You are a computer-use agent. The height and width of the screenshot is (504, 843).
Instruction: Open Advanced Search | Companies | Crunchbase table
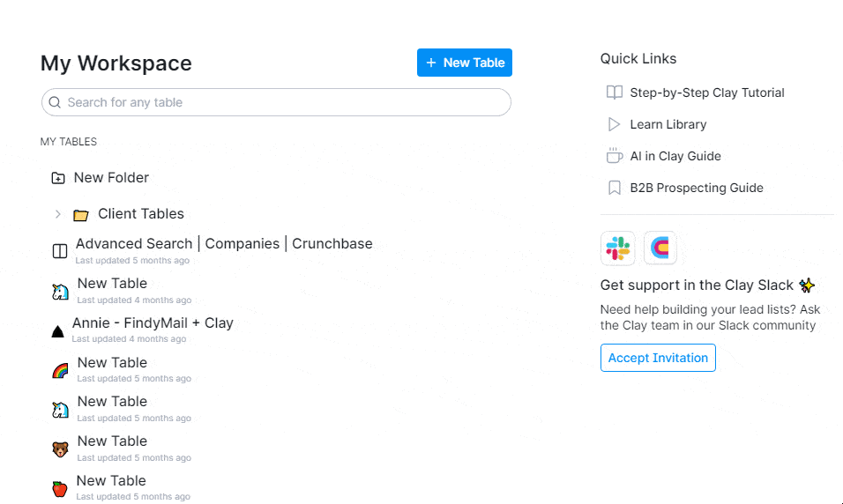click(x=224, y=243)
